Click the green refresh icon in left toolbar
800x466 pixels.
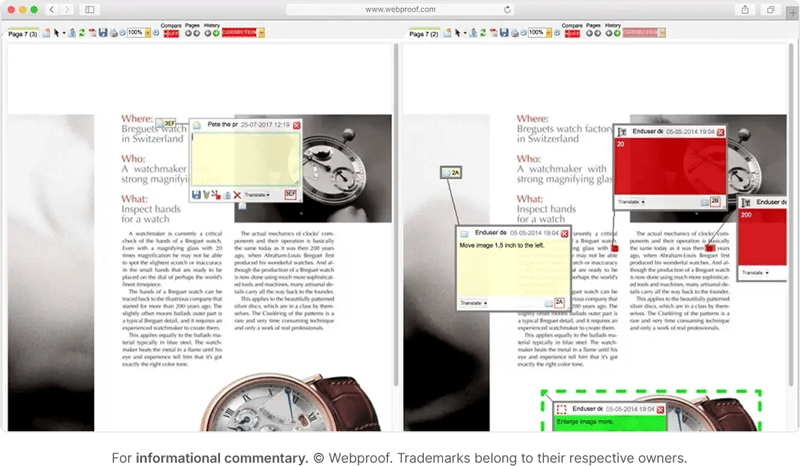point(82,33)
